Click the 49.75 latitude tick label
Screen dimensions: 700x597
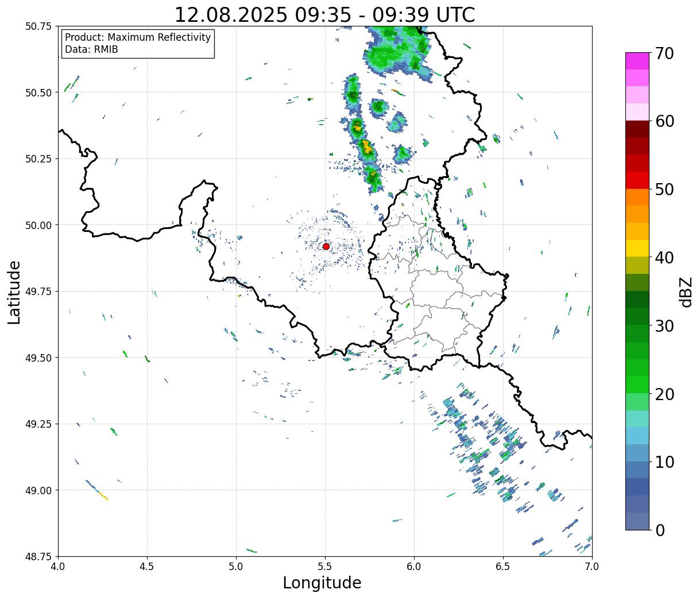click(38, 292)
